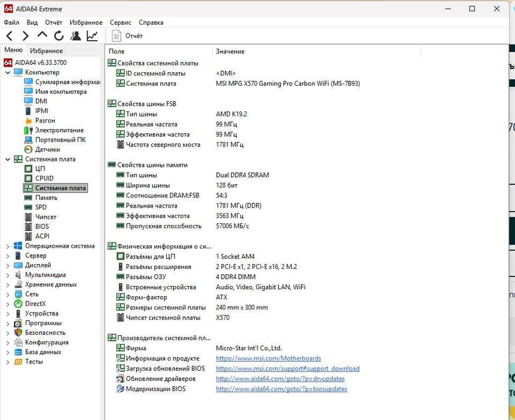Screen dimensions: 515x420
Task: Select the AIDA64 v6.33.5700 root item
Action: pos(35,62)
